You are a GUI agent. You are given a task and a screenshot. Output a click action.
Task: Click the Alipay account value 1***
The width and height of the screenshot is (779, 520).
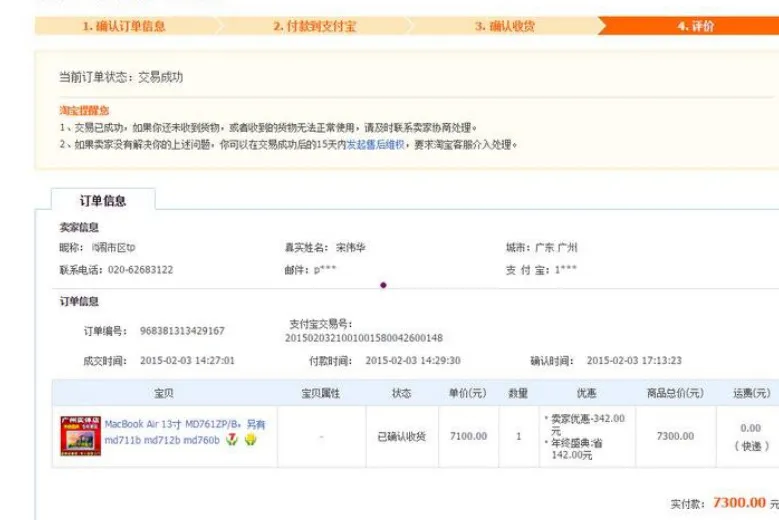coord(566,270)
